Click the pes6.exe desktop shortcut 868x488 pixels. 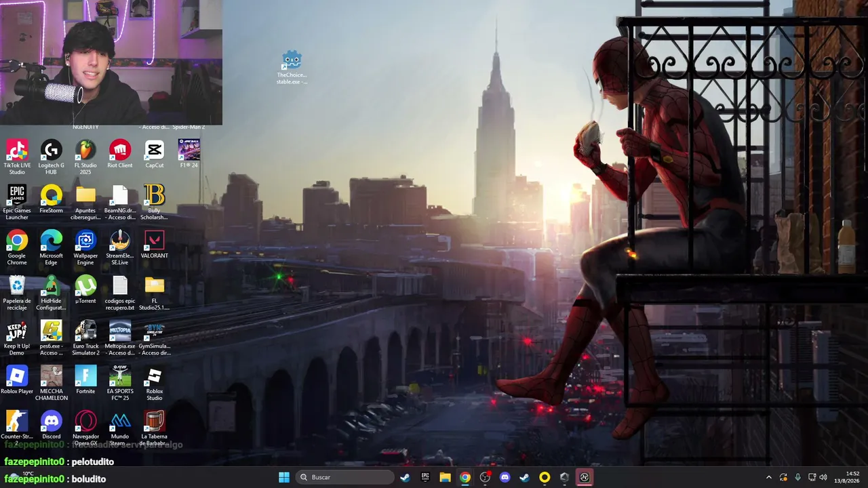click(x=52, y=338)
